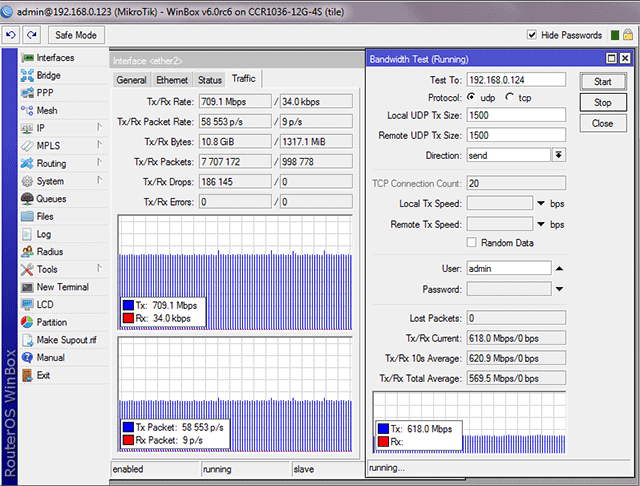Open the Log sidebar icon
The height and width of the screenshot is (486, 640).
point(27,234)
